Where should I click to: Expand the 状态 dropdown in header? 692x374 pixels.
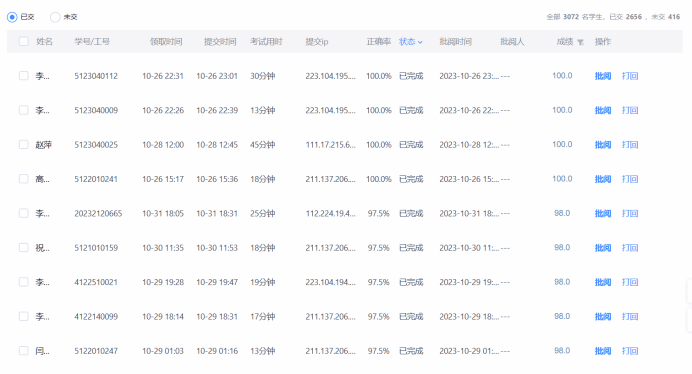coord(410,42)
